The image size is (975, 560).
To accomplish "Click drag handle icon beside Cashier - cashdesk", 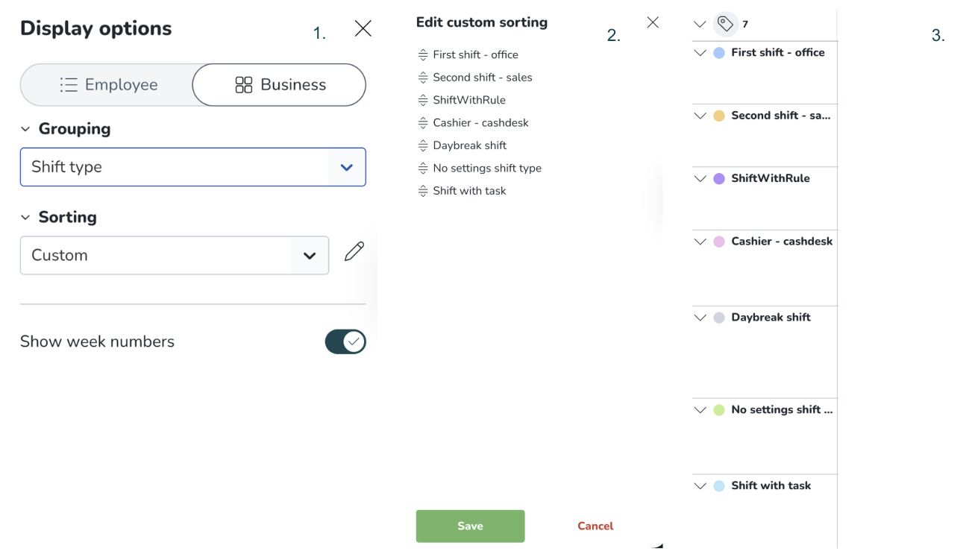I will pos(423,123).
